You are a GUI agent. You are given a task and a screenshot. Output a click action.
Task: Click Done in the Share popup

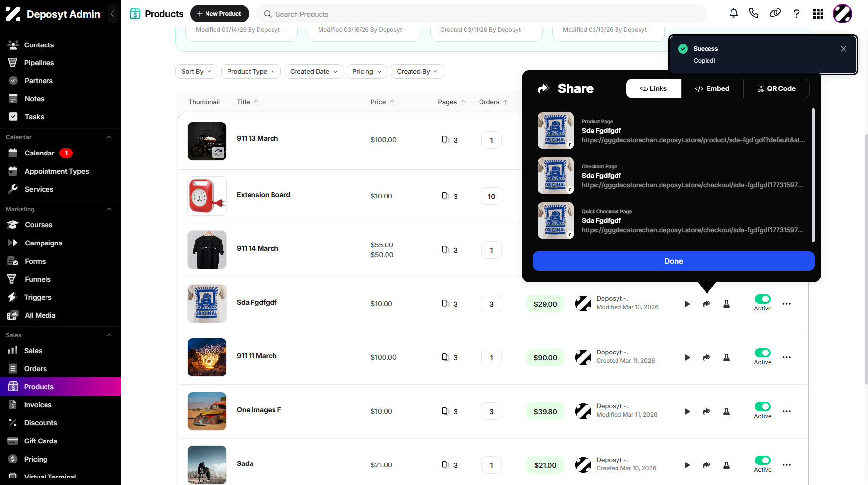[673, 261]
